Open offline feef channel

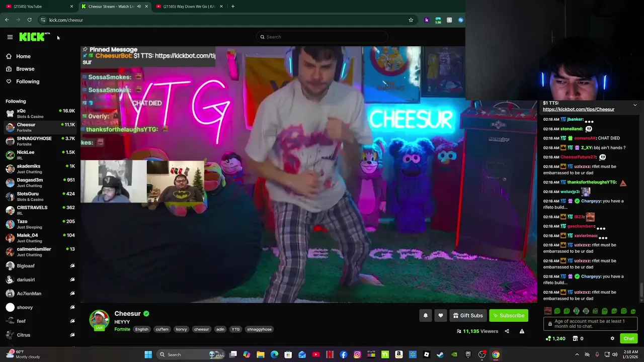tap(39, 321)
